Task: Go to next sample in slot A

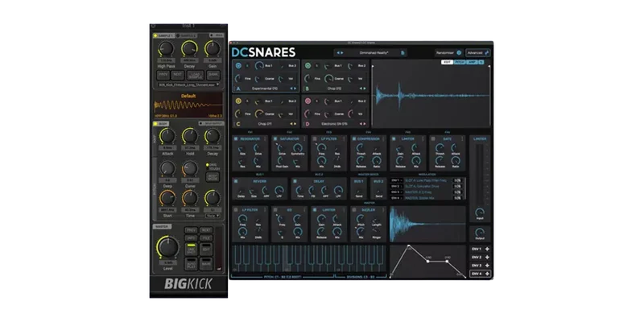Action: point(295,89)
